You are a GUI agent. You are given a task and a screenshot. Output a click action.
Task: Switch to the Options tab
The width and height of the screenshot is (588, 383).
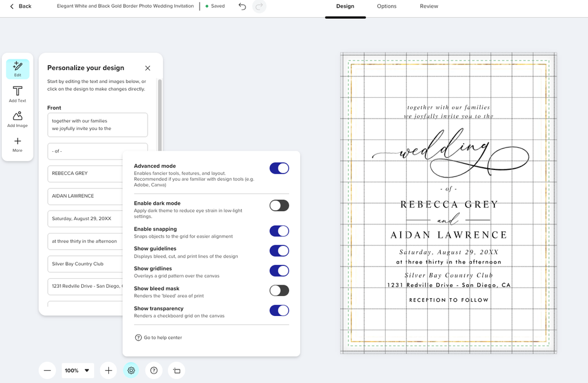(x=387, y=6)
